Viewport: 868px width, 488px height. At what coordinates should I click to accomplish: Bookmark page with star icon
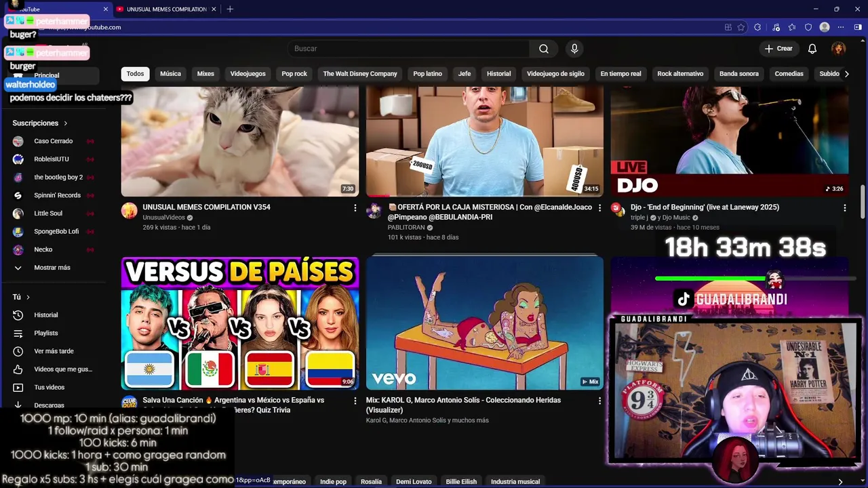[x=741, y=27]
